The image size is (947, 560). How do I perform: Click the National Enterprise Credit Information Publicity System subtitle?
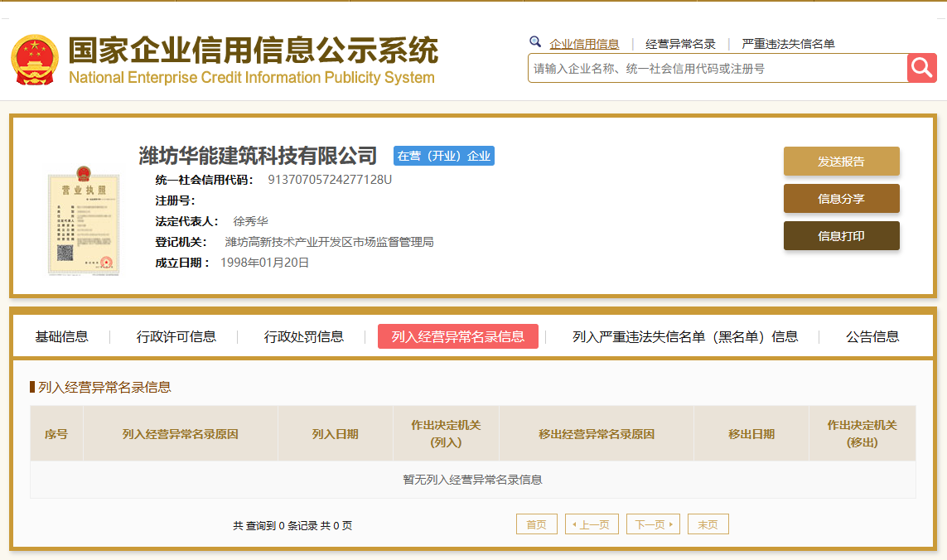[252, 77]
